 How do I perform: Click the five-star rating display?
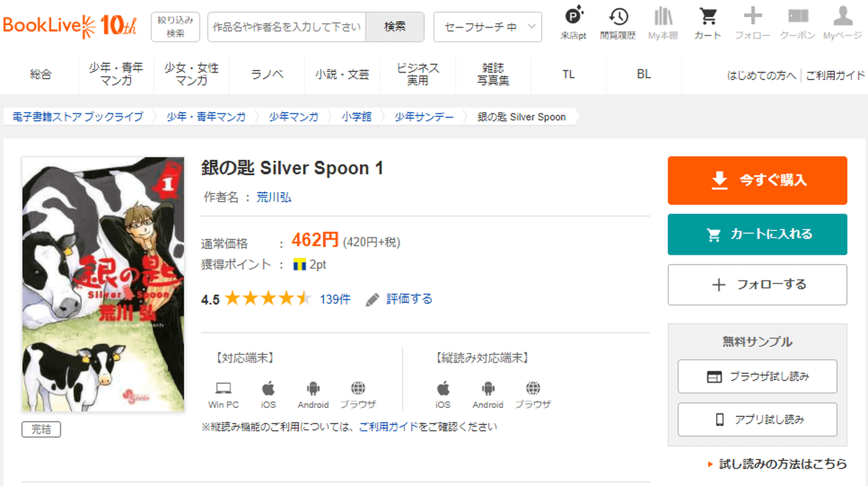[268, 299]
